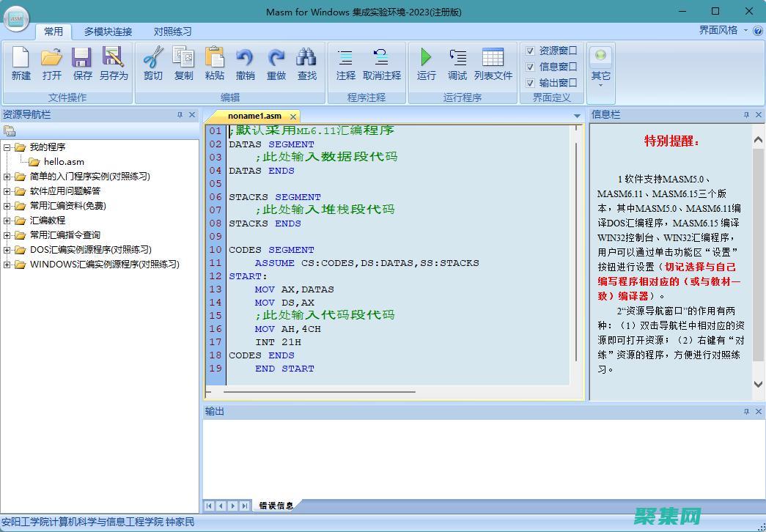The image size is (766, 532).
Task: Click the 撤销 (Undo) icon
Action: pos(245,64)
